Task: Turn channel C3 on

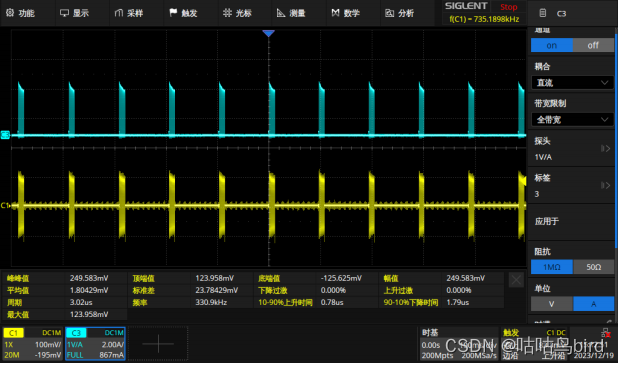Action: (551, 45)
